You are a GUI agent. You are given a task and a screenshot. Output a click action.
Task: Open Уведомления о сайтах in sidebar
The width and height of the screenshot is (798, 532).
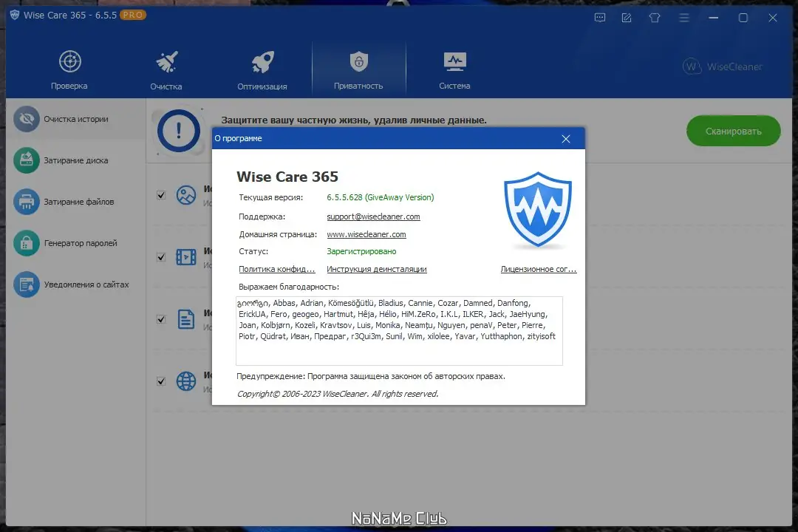[75, 284]
